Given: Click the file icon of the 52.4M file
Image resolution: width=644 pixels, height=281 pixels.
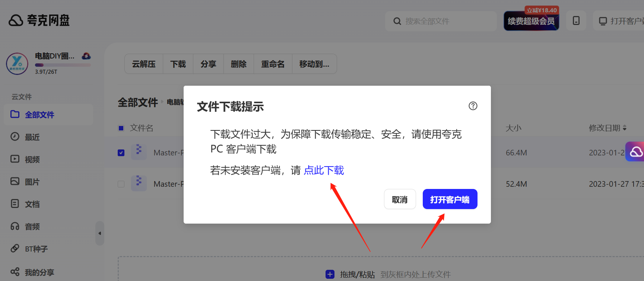Looking at the screenshot, I should tap(139, 183).
